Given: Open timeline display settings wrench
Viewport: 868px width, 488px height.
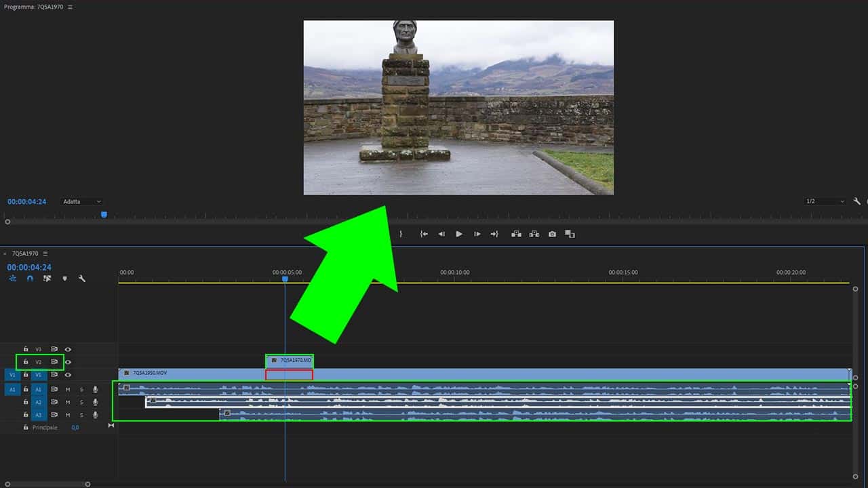Looking at the screenshot, I should click(x=82, y=279).
